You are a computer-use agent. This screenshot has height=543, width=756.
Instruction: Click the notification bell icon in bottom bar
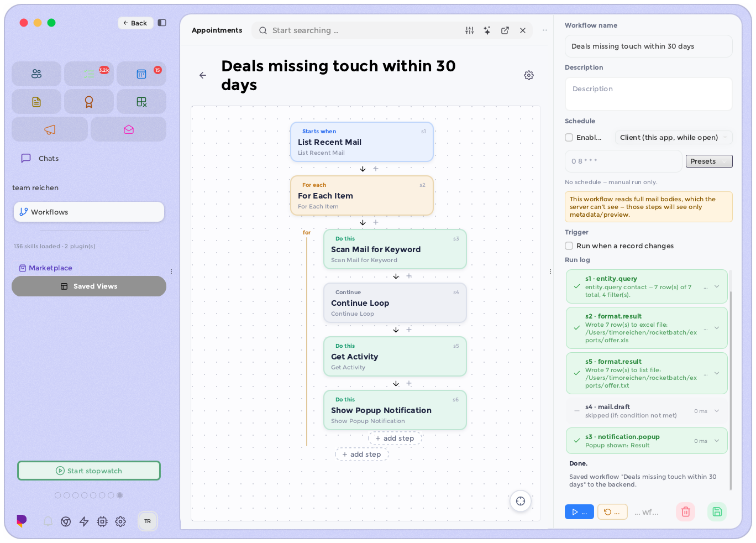coord(48,521)
